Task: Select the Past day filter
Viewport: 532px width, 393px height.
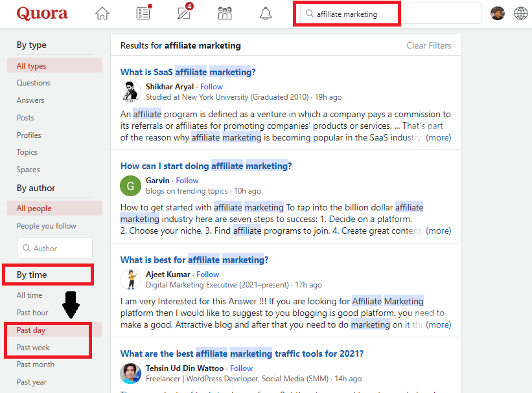Action: tap(54, 330)
